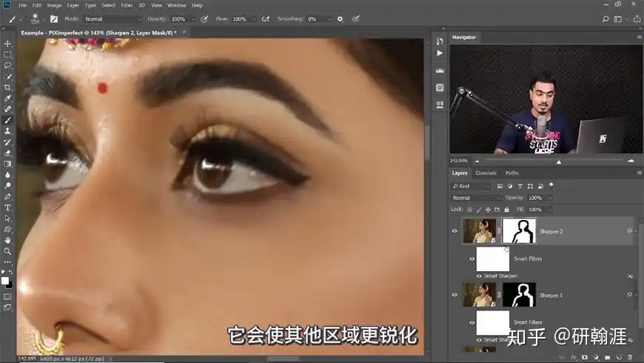644x363 pixels.
Task: Toggle Smart Sharpen filter visibility under Sharpen 2
Action: tap(480, 276)
